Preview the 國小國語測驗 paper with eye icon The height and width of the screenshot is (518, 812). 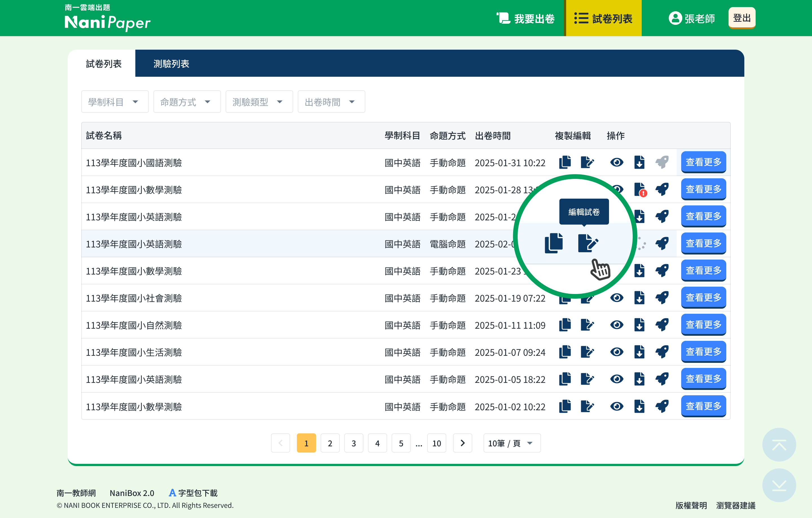pos(617,162)
